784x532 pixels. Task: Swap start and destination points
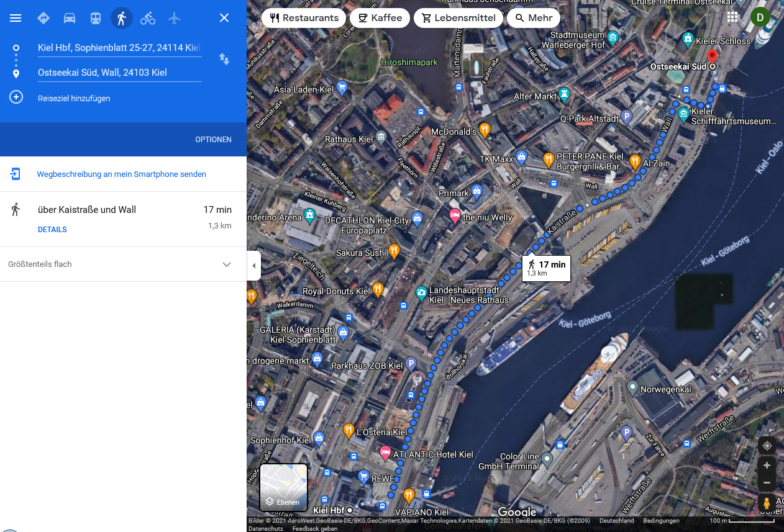point(224,60)
